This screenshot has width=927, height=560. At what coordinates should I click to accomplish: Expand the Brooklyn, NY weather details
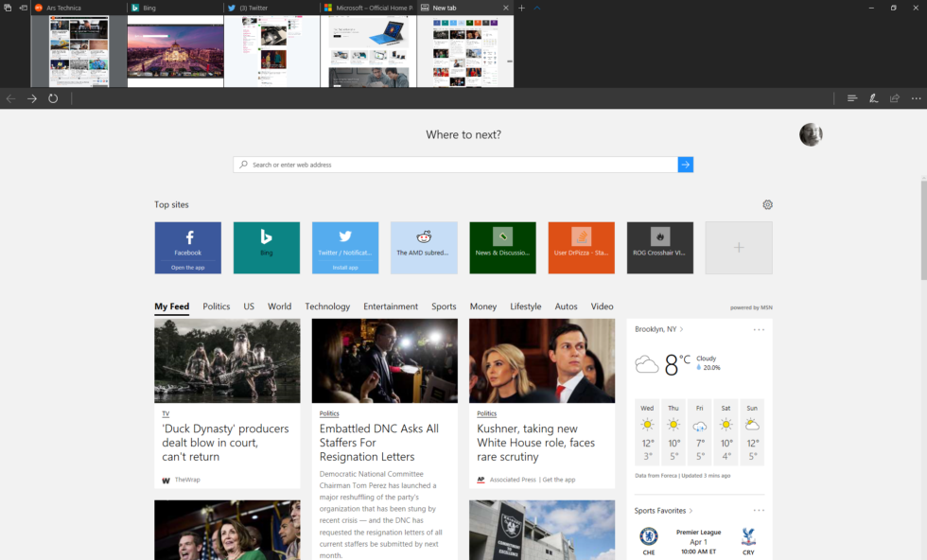click(x=662, y=329)
